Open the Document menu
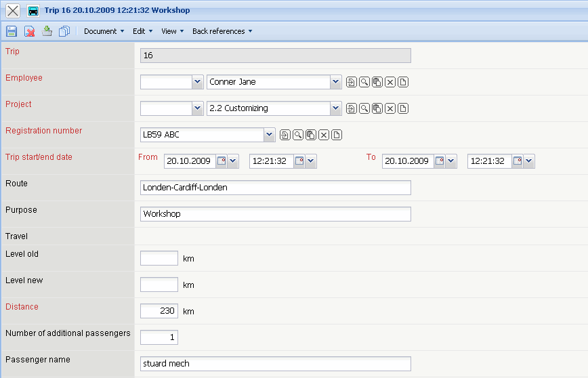 (x=104, y=31)
